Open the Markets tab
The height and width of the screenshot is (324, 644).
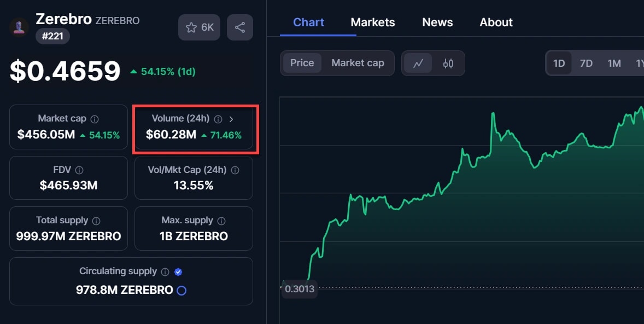(372, 22)
